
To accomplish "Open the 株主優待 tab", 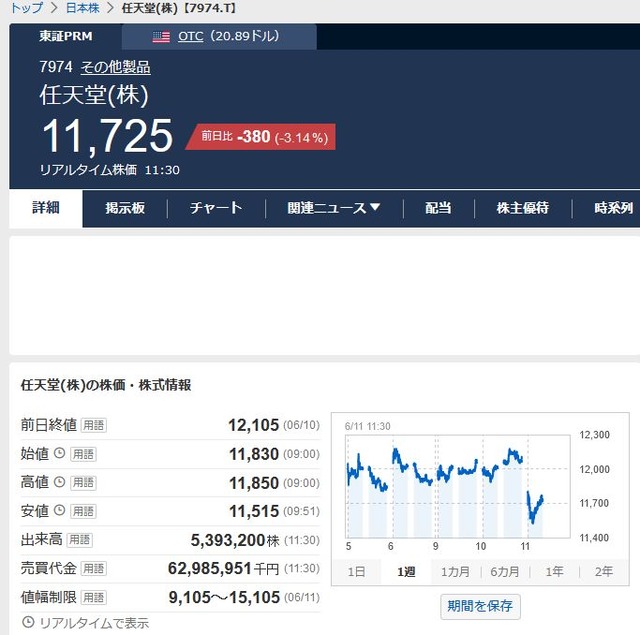I will click(523, 208).
